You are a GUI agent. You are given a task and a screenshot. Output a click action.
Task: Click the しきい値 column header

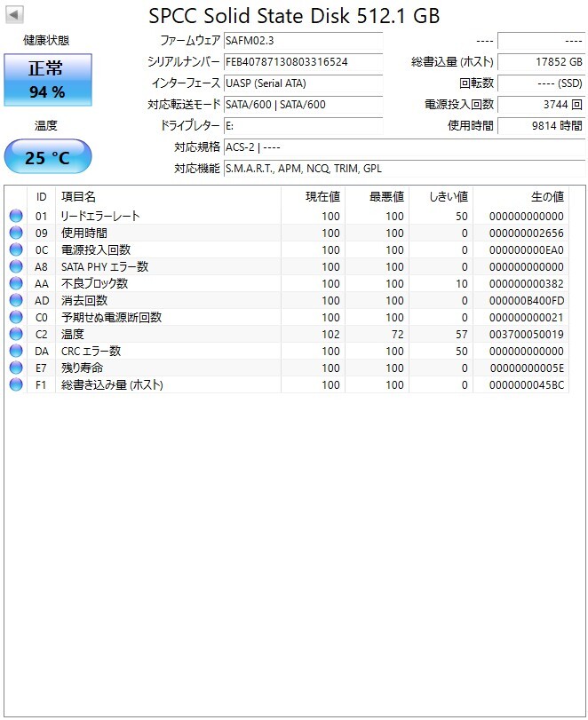[x=441, y=197]
